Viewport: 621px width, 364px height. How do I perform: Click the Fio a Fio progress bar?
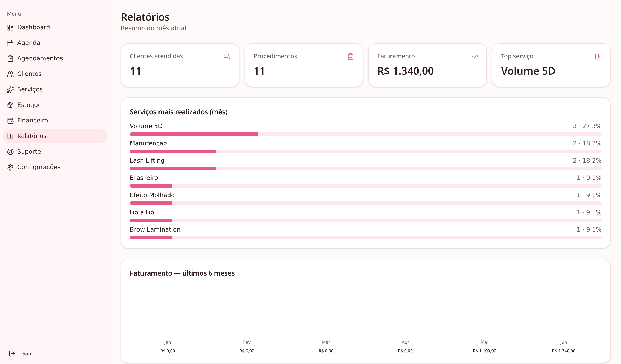366,220
